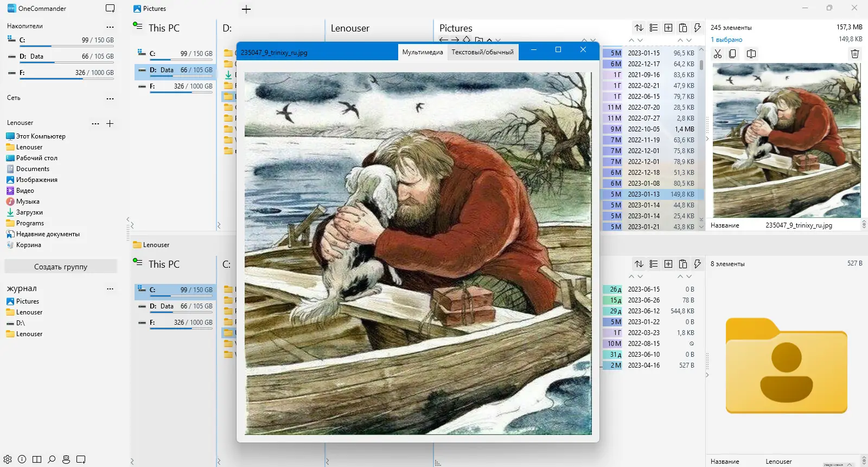
Task: Switch to Текстовый/обычный tab in preview window
Action: click(x=483, y=52)
